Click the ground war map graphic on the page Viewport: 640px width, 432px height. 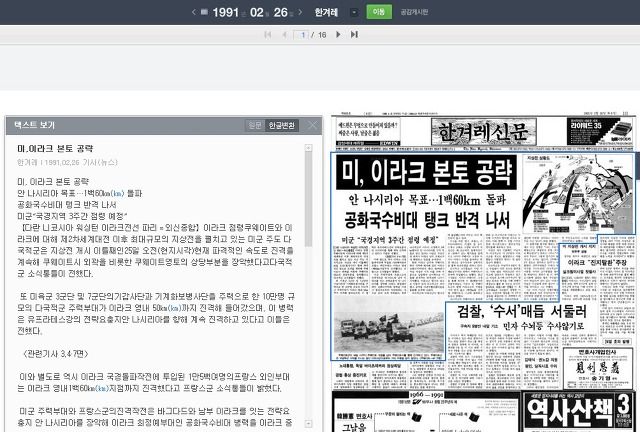click(578, 193)
